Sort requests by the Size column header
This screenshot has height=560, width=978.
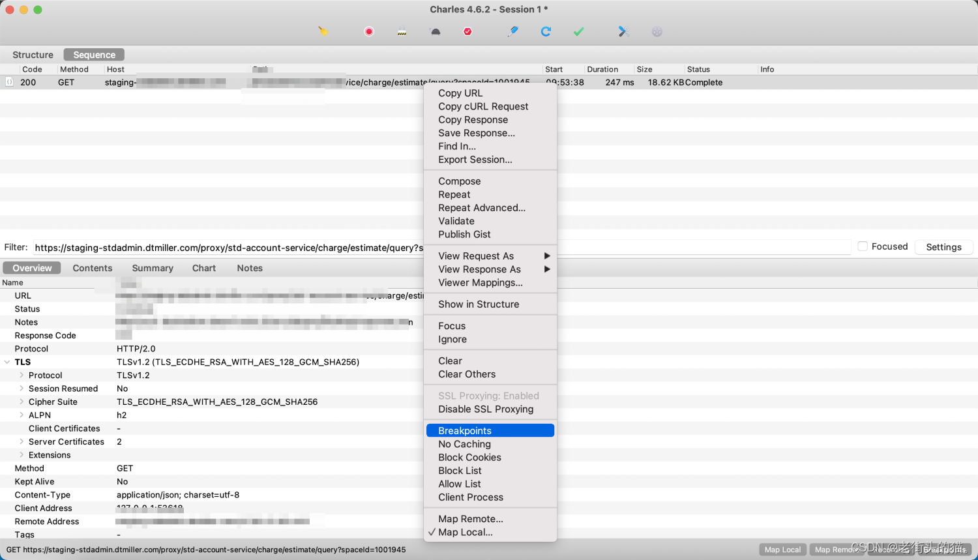coord(660,69)
